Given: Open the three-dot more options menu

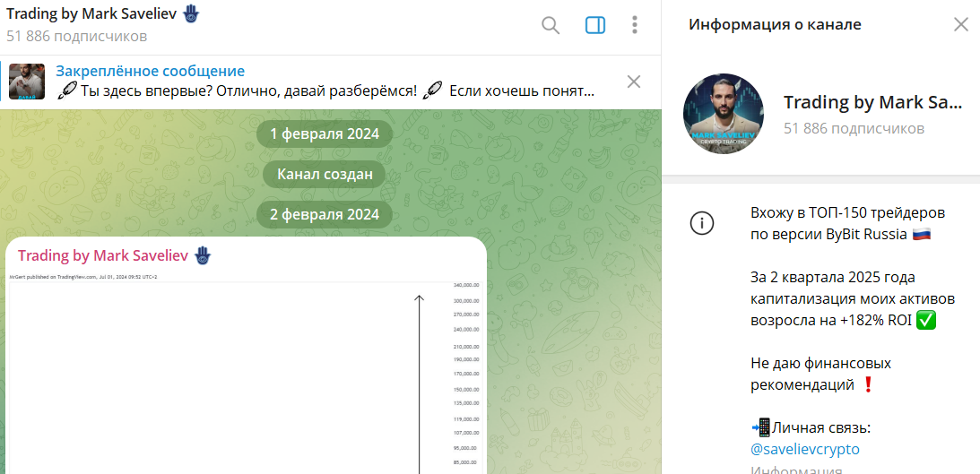Looking at the screenshot, I should pos(635,26).
